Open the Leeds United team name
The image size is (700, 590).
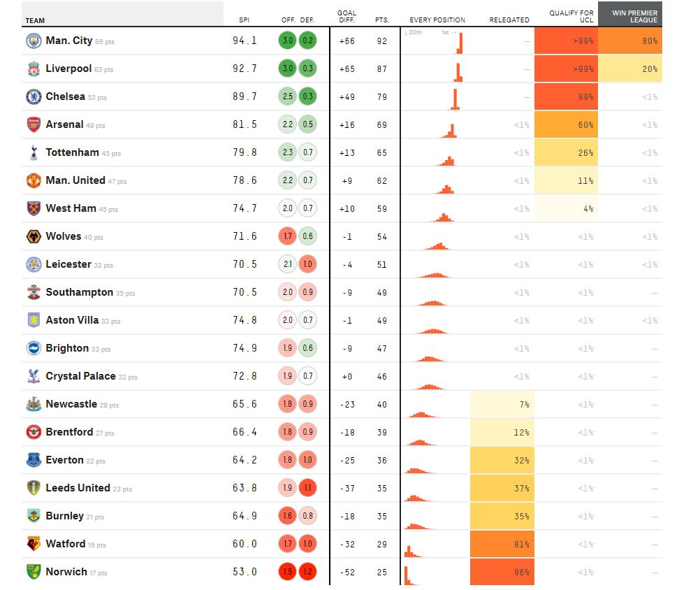tap(78, 488)
